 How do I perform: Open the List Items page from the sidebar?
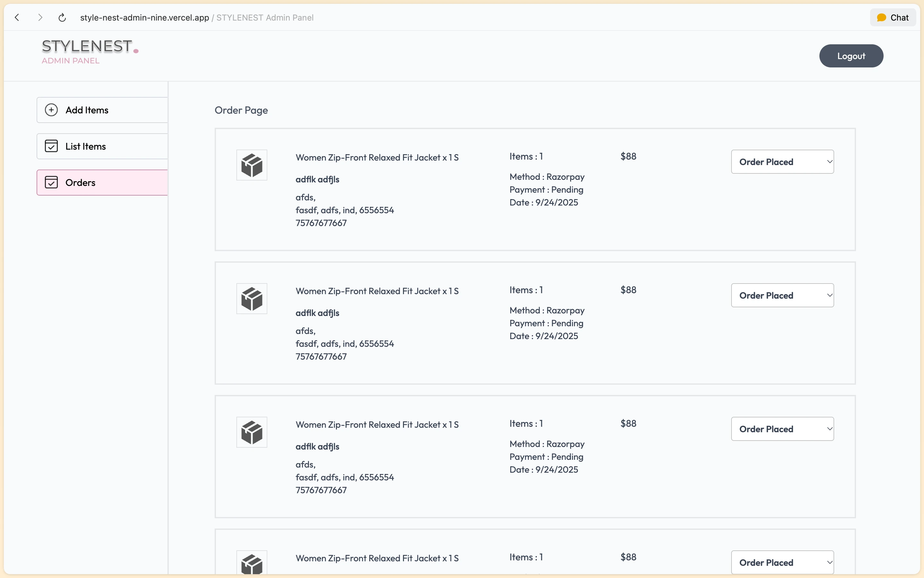[x=102, y=146]
